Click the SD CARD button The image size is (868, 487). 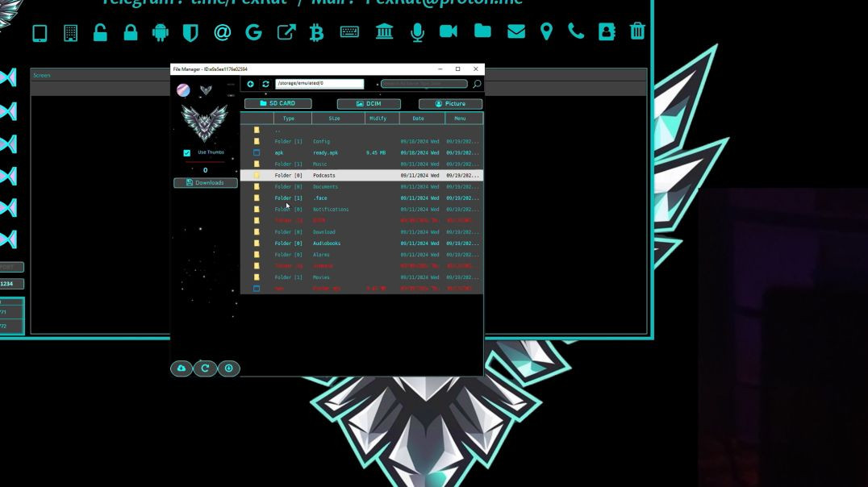click(280, 103)
